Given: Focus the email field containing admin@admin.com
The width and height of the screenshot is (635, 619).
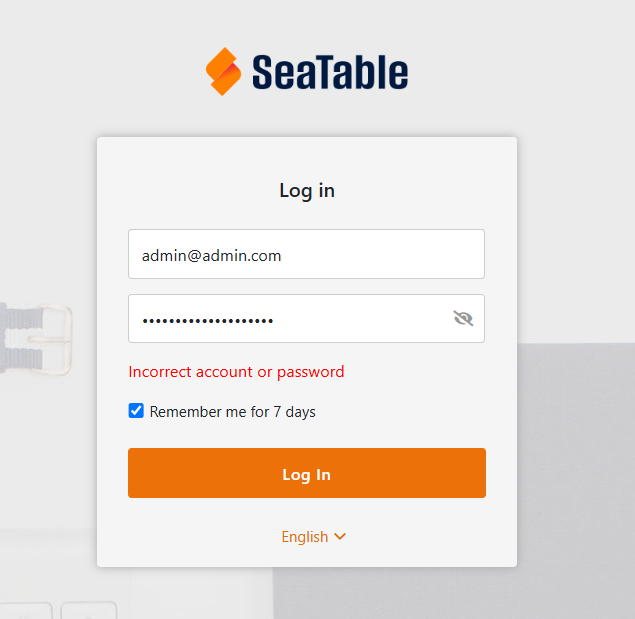Looking at the screenshot, I should click(x=306, y=255).
